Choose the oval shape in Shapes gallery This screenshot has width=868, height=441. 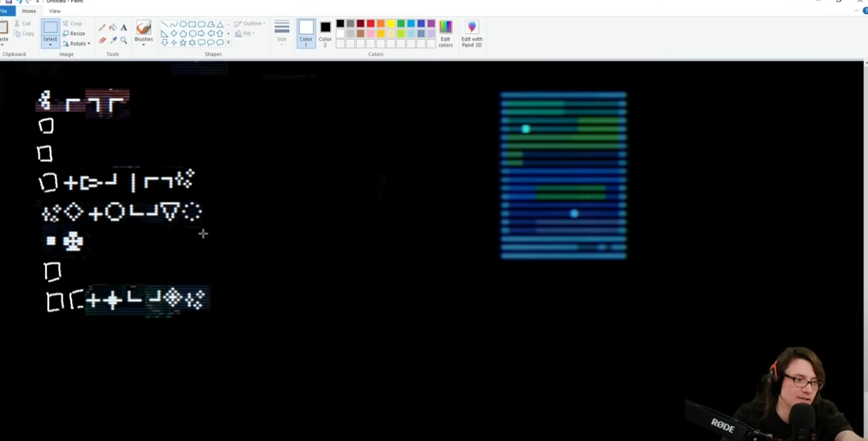click(183, 24)
